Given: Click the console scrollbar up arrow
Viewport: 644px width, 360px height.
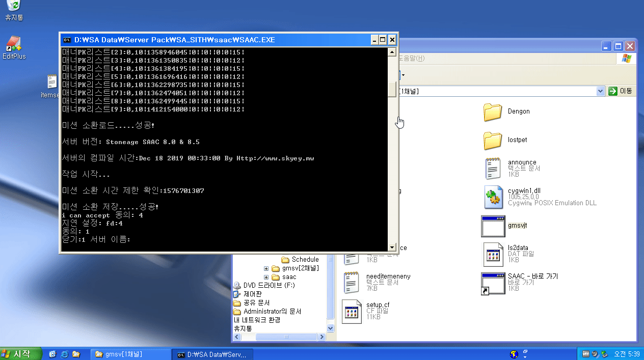Looking at the screenshot, I should click(392, 52).
